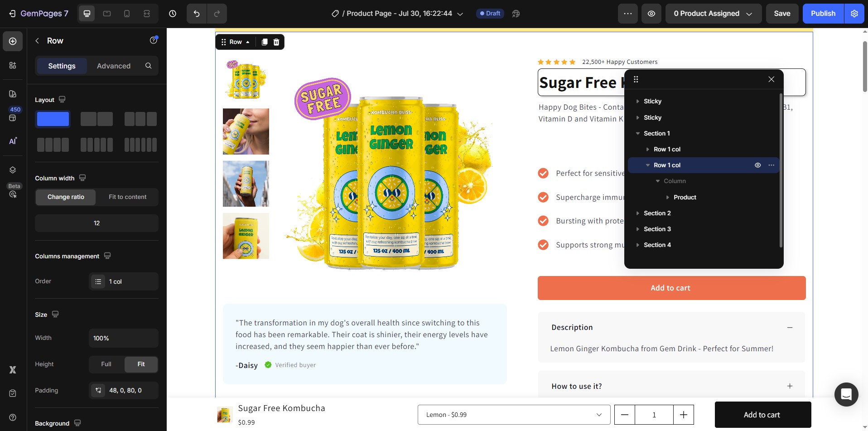This screenshot has height=431, width=868.
Task: Click the Publish button
Action: click(823, 14)
